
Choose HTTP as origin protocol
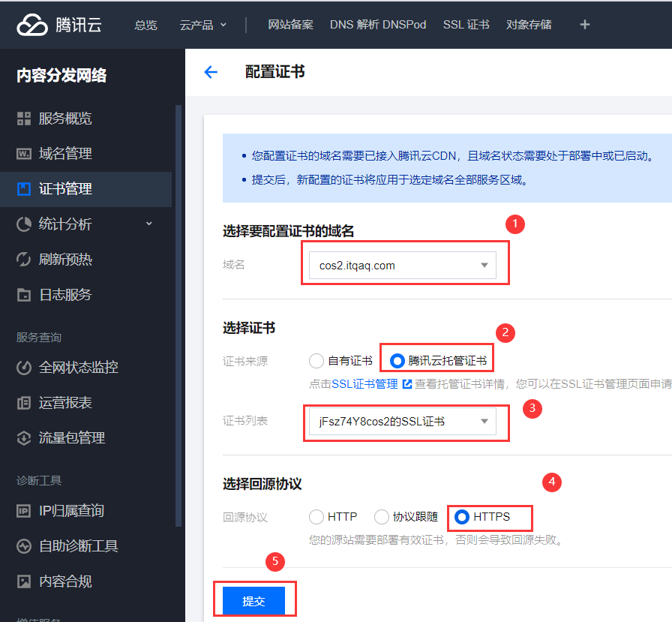pyautogui.click(x=316, y=517)
